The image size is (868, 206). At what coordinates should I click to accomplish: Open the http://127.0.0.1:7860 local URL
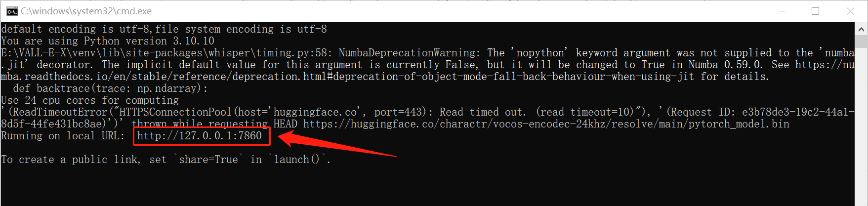200,136
